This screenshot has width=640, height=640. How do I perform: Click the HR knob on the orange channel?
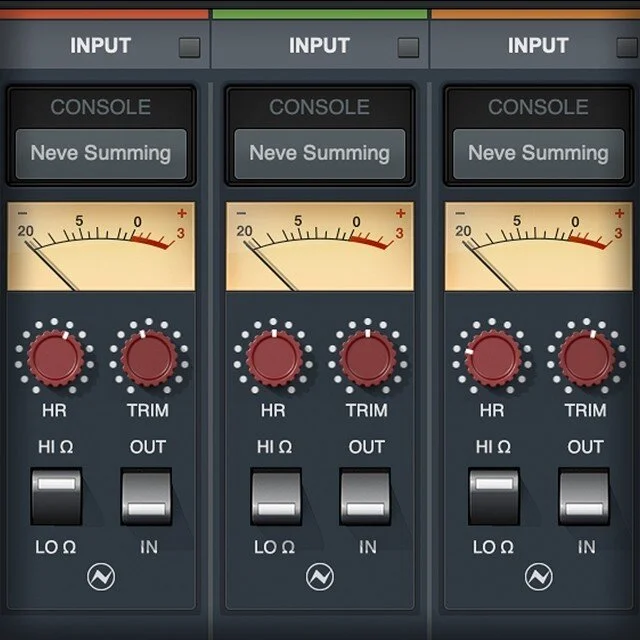[493, 358]
